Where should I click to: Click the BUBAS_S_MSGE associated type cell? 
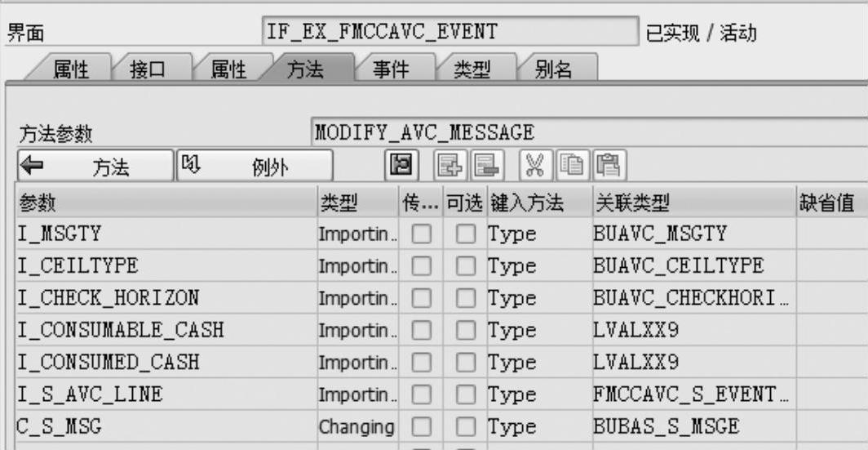[x=692, y=426]
